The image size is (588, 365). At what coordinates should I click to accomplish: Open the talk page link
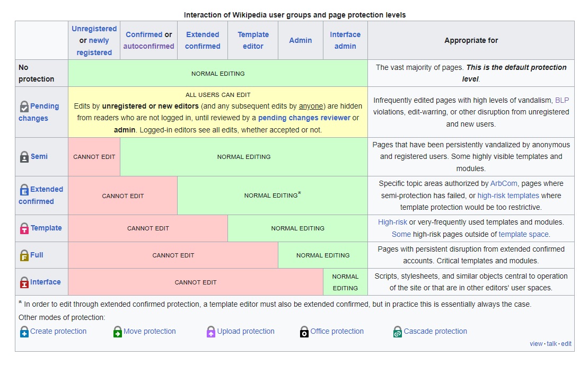551,343
